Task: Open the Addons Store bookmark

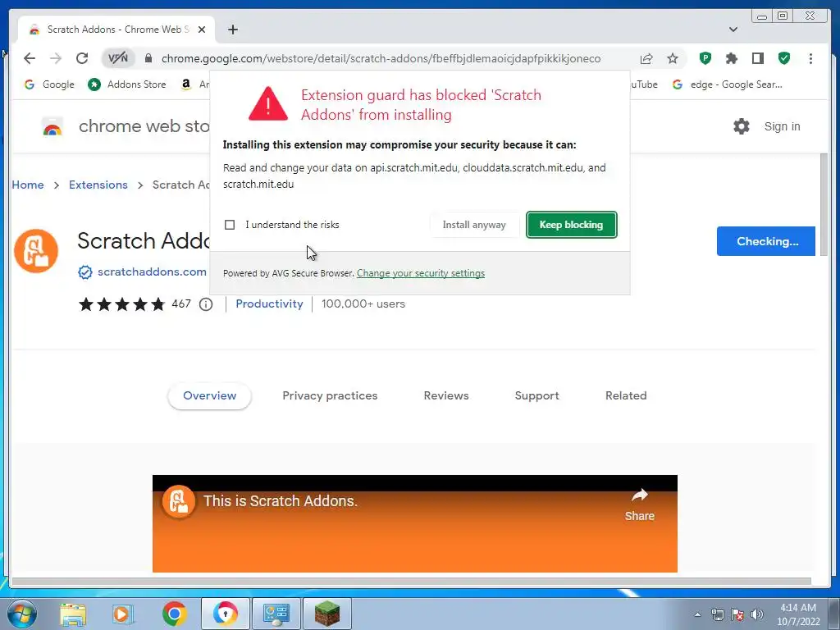Action: (127, 84)
